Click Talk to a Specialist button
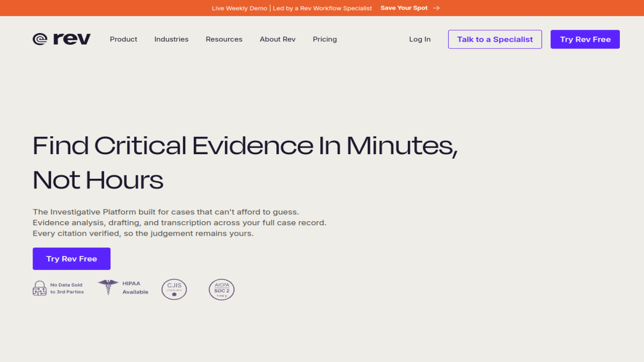 495,39
